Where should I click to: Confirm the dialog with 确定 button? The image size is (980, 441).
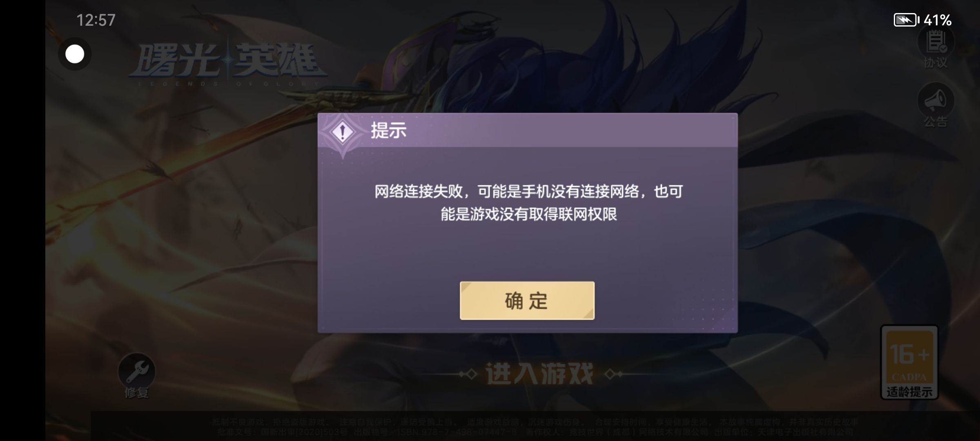click(x=527, y=301)
